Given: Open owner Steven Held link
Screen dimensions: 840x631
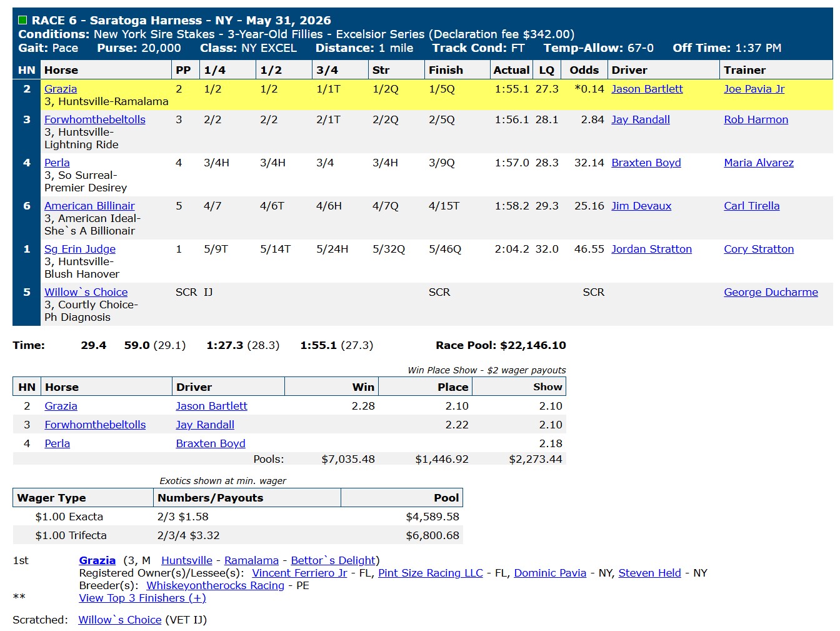Looking at the screenshot, I should click(x=649, y=573).
